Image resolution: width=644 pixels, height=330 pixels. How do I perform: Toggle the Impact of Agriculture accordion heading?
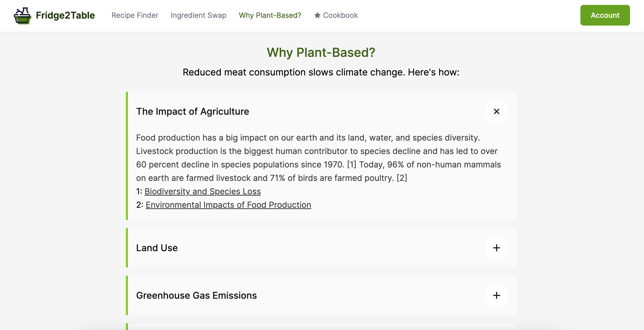coord(193,111)
